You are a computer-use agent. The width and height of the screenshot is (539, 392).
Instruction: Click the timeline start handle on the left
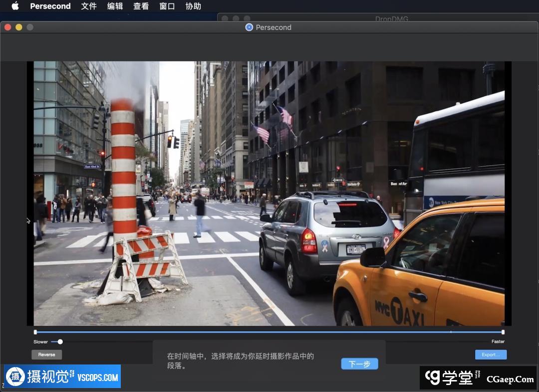tap(35, 332)
